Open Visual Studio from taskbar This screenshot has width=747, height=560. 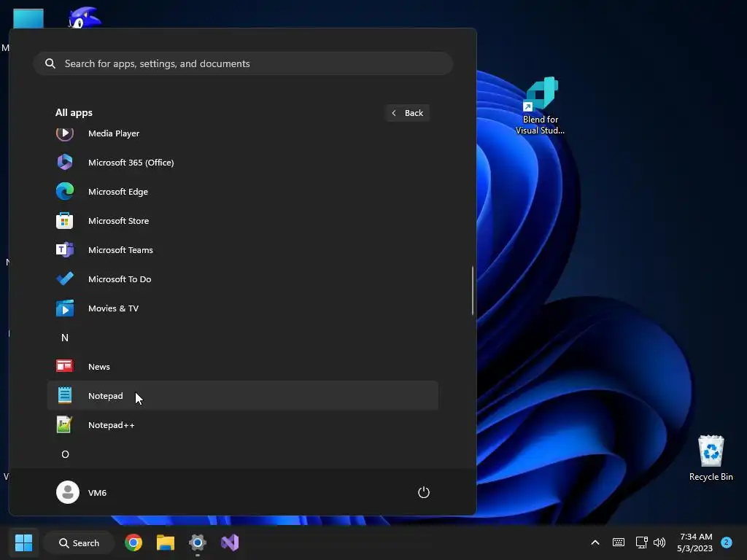(230, 542)
